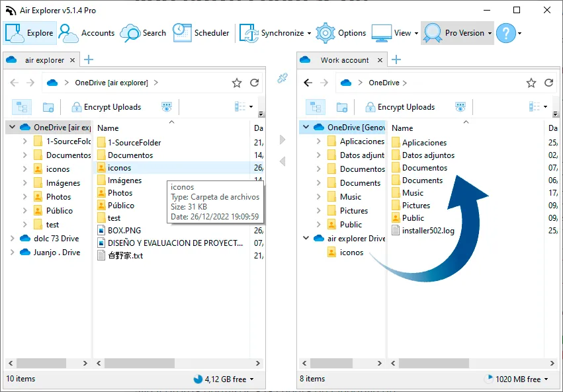Open the Scheduler
This screenshot has height=392, width=563.
(x=200, y=33)
